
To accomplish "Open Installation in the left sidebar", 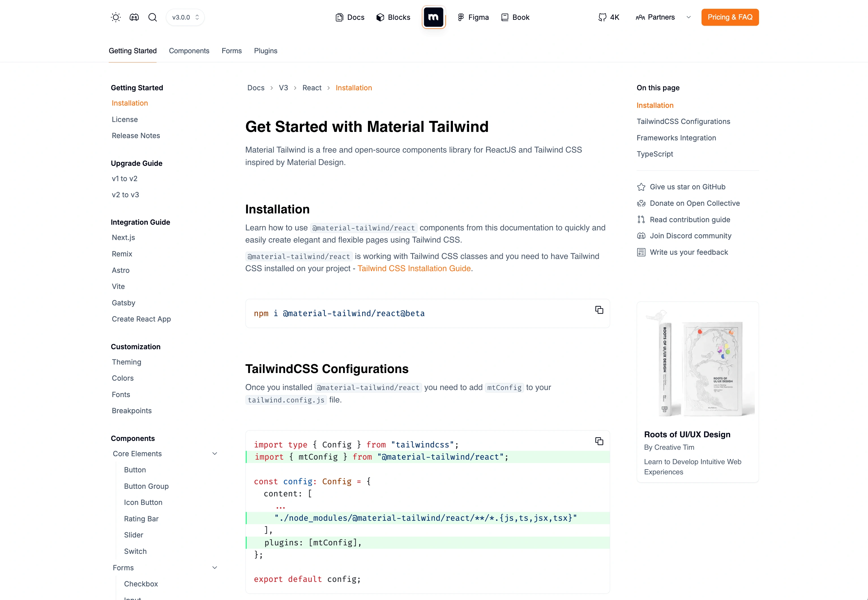I will [x=130, y=103].
